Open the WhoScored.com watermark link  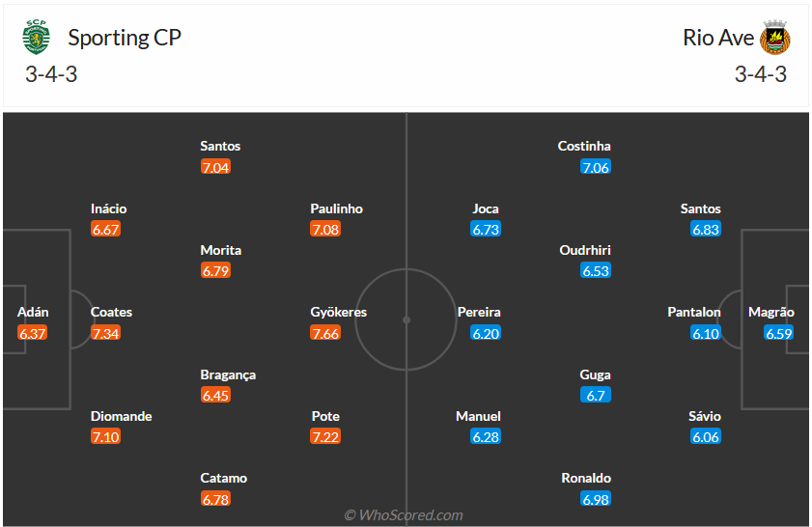tap(404, 515)
